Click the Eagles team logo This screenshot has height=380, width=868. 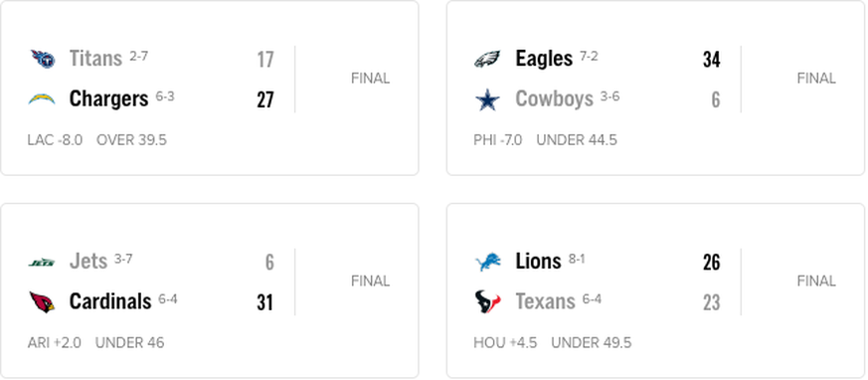[x=487, y=59]
